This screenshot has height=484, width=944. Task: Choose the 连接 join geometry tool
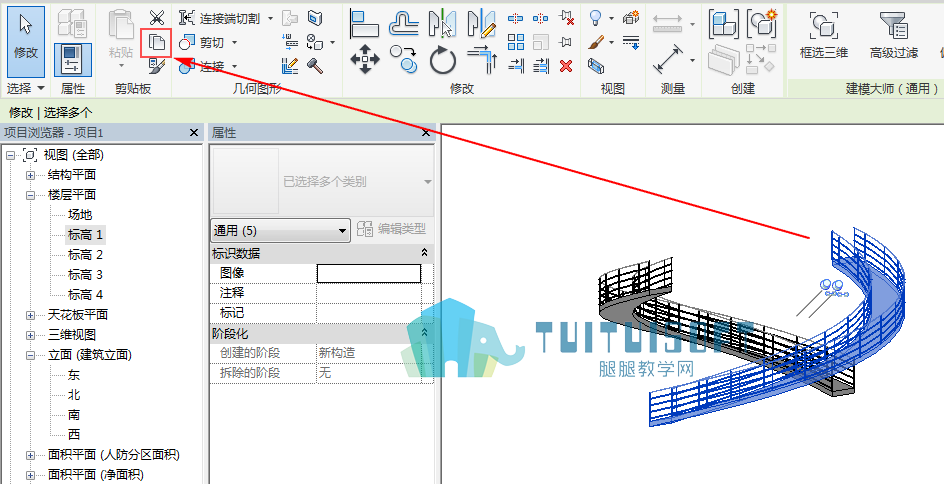(202, 66)
